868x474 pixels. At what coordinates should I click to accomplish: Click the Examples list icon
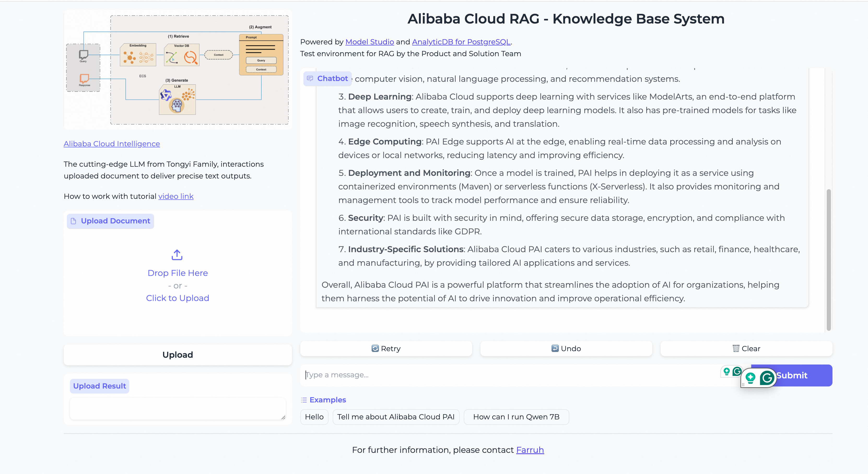click(x=304, y=400)
